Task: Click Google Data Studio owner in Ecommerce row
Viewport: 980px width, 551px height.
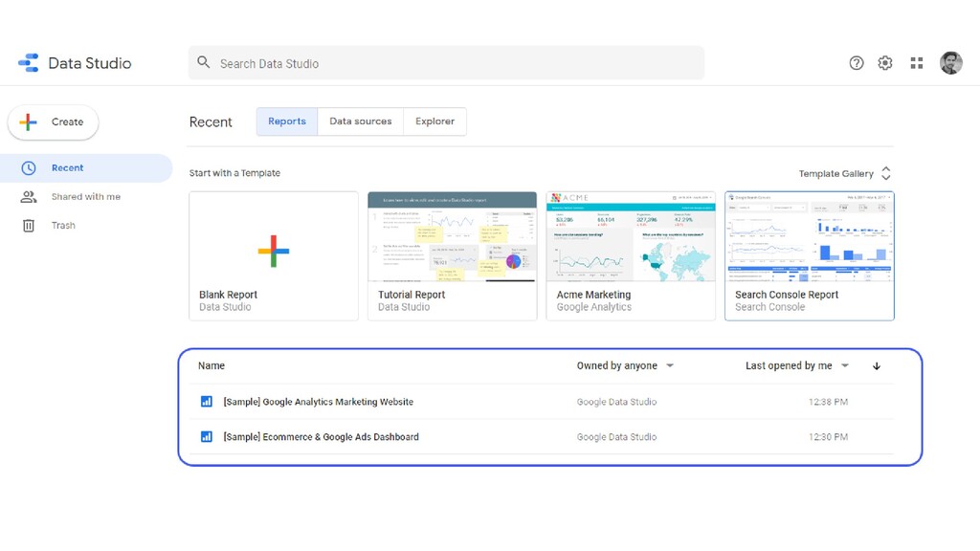Action: click(x=616, y=436)
